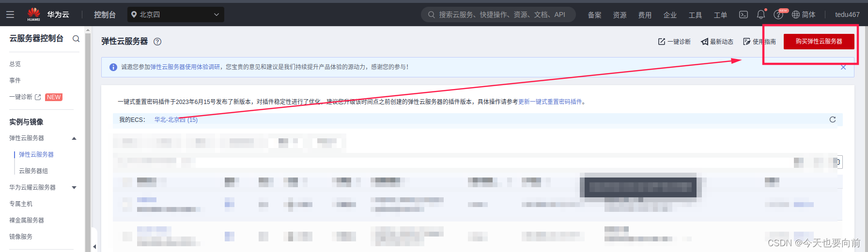Click the info icon in the survey banner
Screen dimensions: 868x252
pyautogui.click(x=113, y=67)
